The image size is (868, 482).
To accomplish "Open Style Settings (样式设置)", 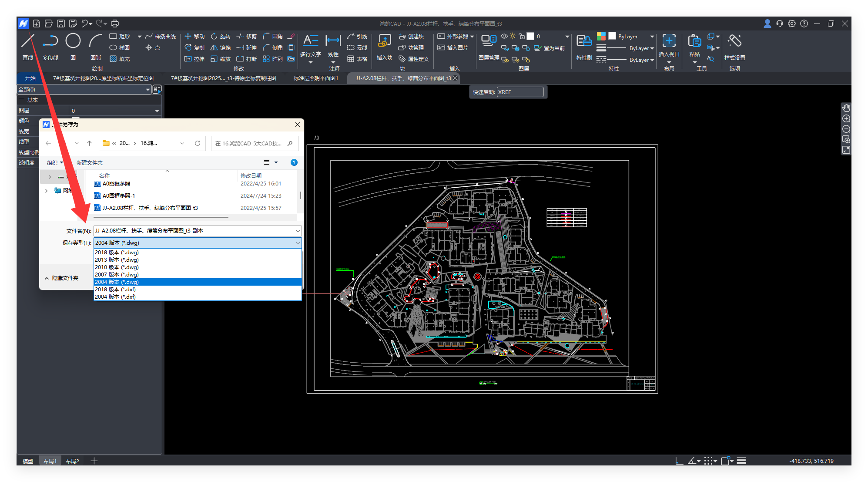I will coord(734,41).
